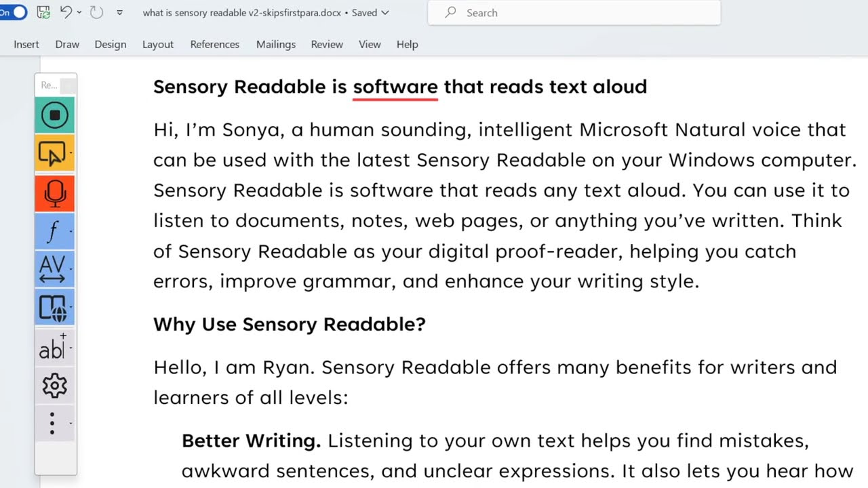Click the Redo button
868x488 pixels.
click(x=96, y=12)
